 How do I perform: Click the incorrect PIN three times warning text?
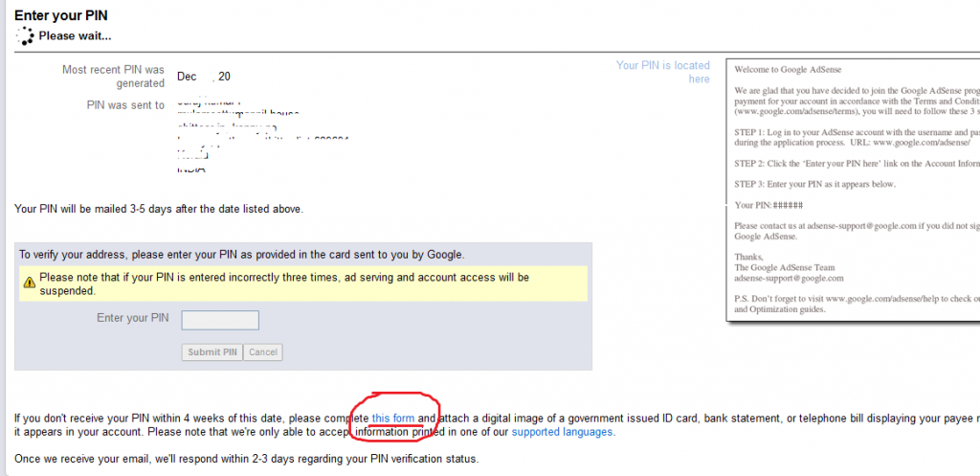284,283
